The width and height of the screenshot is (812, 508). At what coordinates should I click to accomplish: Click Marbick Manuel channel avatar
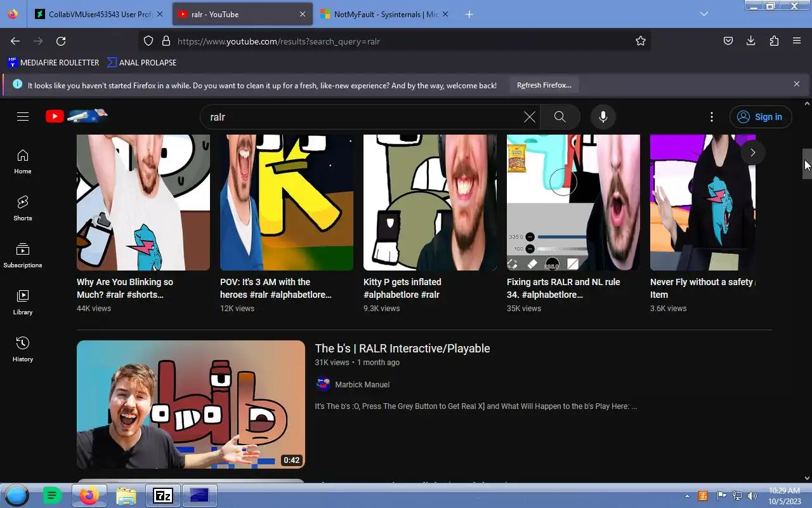(x=323, y=384)
